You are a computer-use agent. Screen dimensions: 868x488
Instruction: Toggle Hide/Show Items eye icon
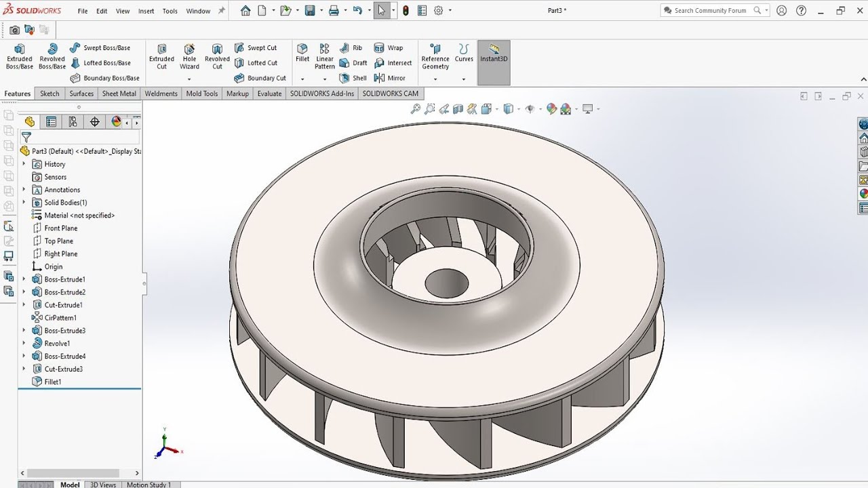pos(530,108)
